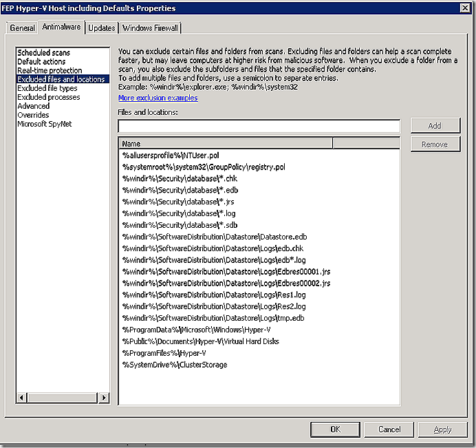Select the Logs\edb*.log exclusion
Screen dimensions: 476x448
(x=214, y=260)
